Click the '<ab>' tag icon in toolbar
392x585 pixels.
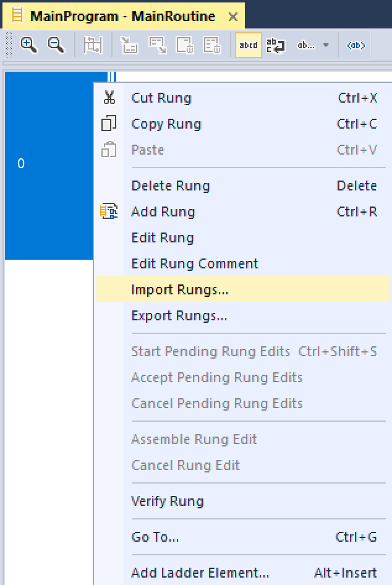pyautogui.click(x=356, y=45)
